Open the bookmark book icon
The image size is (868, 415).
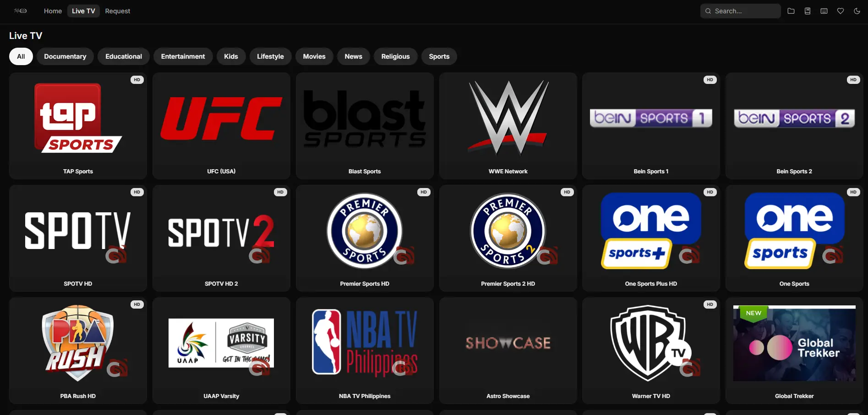tap(808, 11)
